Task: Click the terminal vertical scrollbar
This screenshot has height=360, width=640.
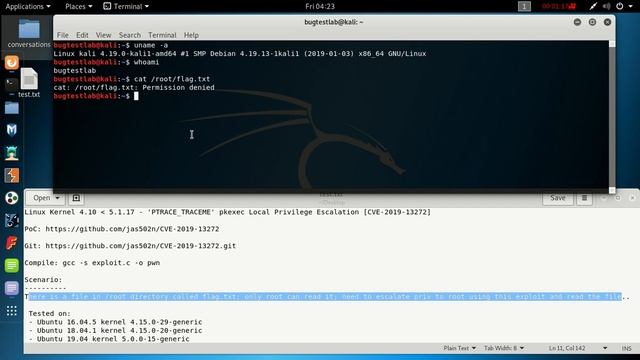Action: click(612, 116)
